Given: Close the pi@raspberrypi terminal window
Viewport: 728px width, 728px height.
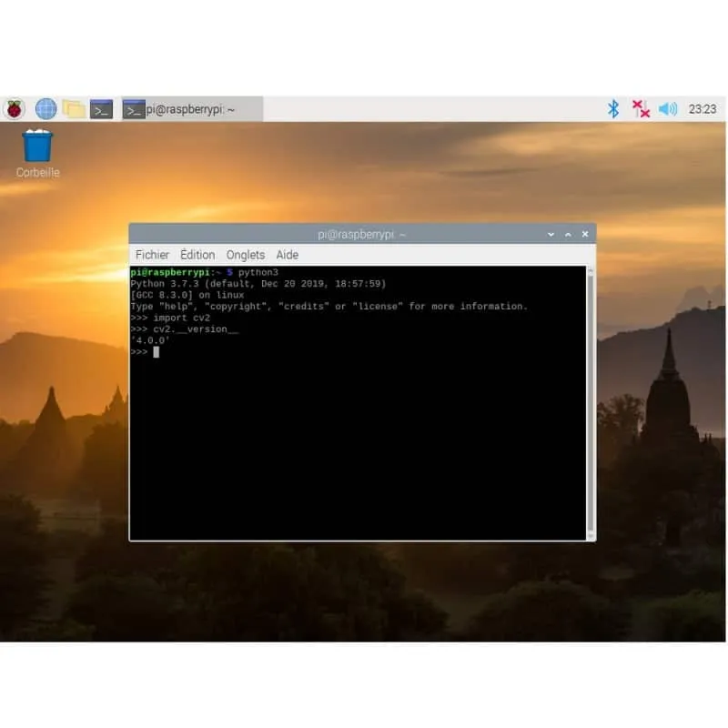Looking at the screenshot, I should (585, 234).
